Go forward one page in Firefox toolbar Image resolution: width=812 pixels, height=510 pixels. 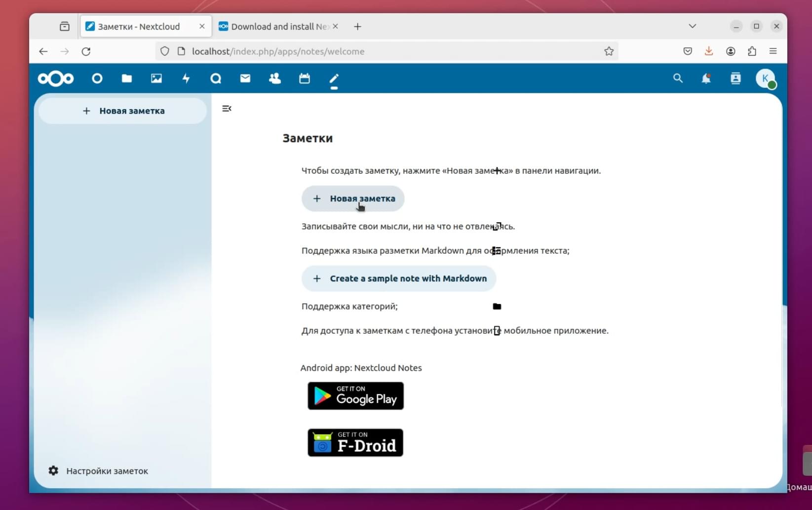(x=65, y=51)
